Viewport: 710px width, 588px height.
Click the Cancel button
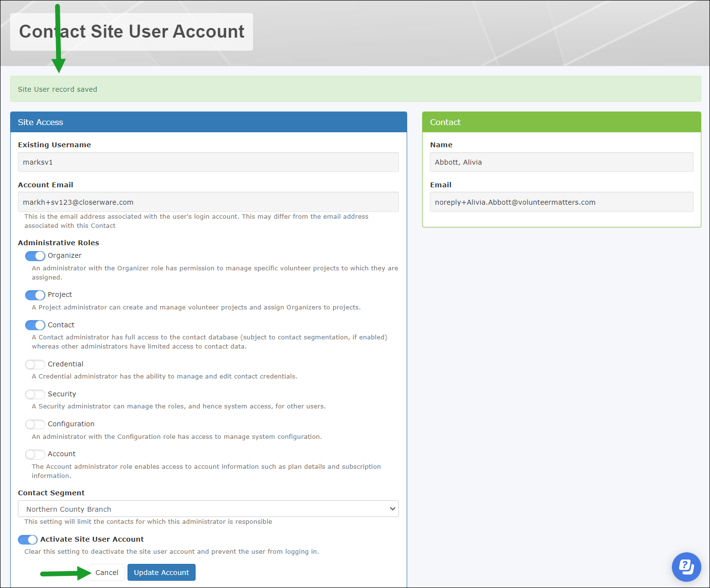[x=107, y=573]
